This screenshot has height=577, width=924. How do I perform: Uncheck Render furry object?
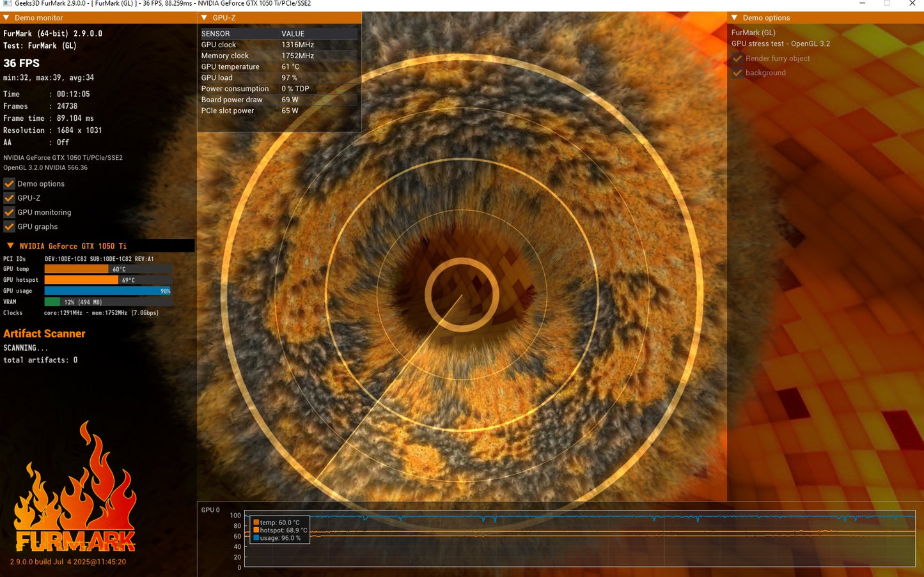[737, 58]
